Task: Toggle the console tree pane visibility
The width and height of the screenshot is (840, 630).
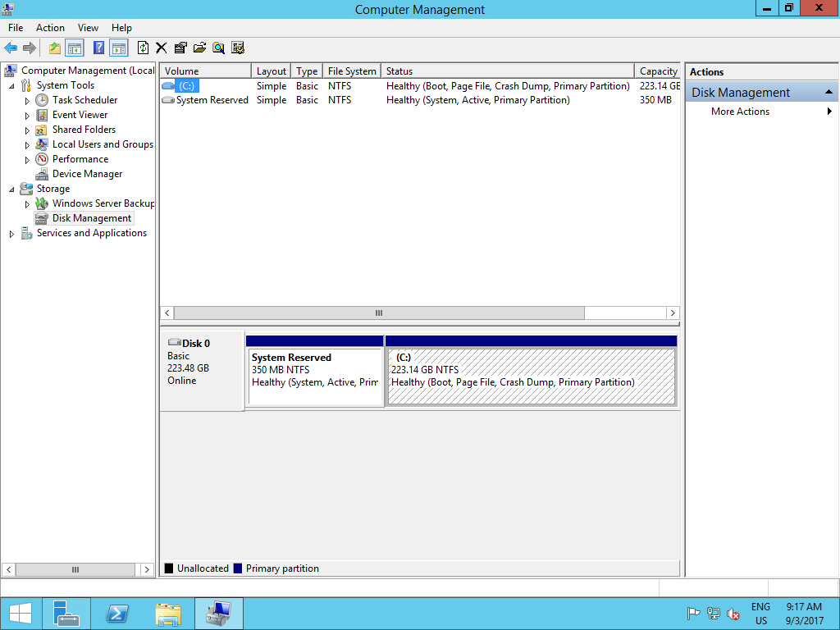Action: pos(74,48)
